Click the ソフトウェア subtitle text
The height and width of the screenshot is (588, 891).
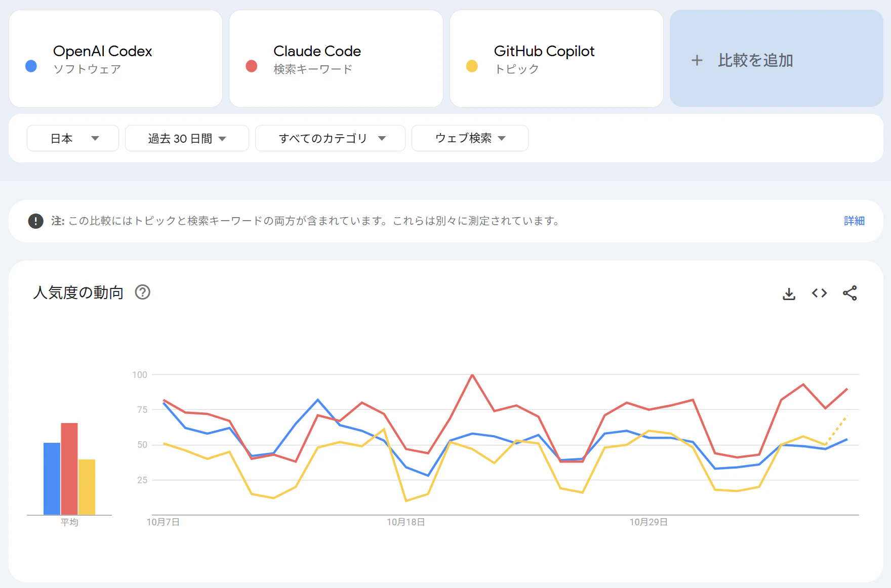87,69
